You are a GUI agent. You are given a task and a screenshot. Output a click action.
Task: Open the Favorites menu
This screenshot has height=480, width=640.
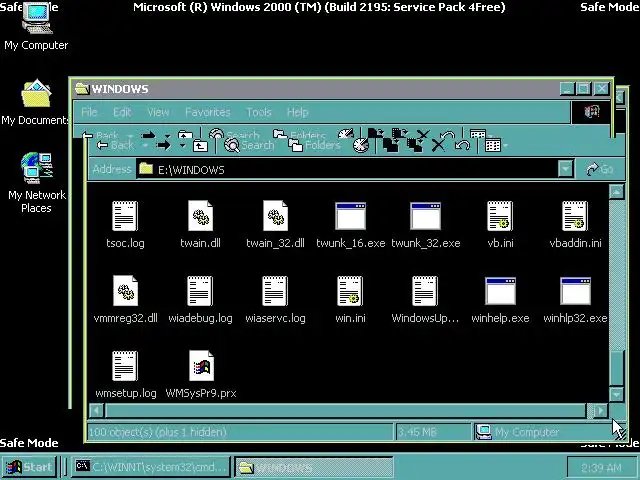pyautogui.click(x=208, y=112)
